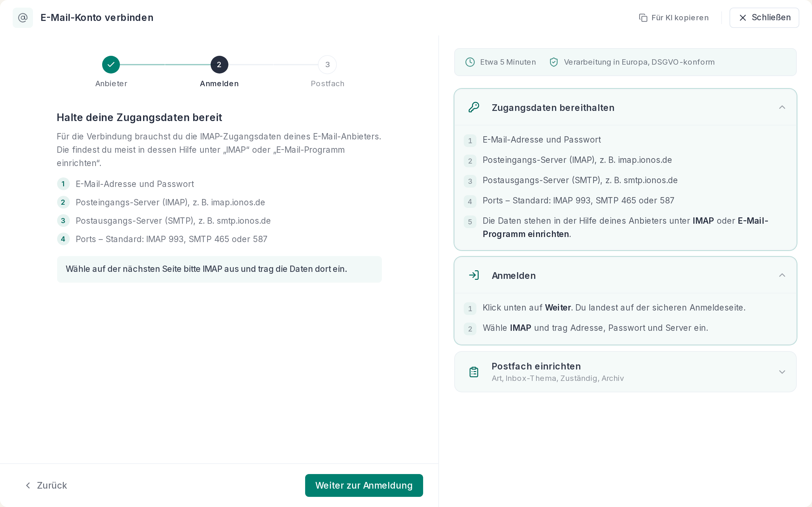Click the progress line between Anbieter and Anmelden
812x507 pixels.
pyautogui.click(x=165, y=64)
